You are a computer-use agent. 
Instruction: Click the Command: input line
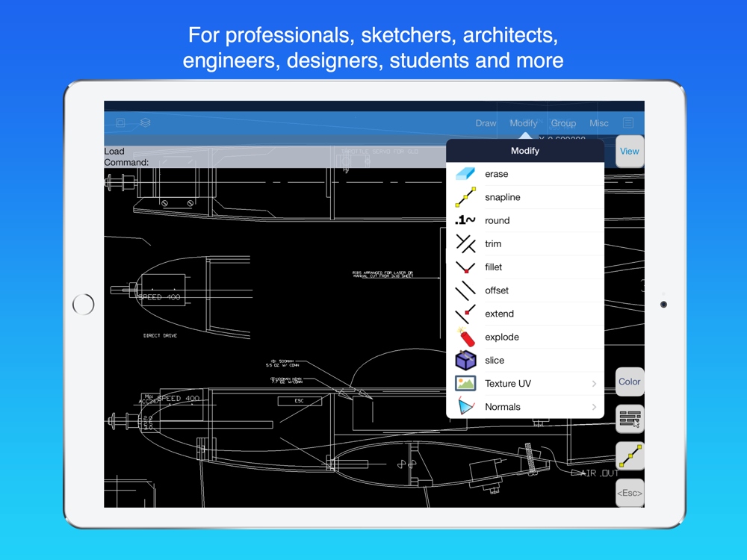click(x=274, y=162)
